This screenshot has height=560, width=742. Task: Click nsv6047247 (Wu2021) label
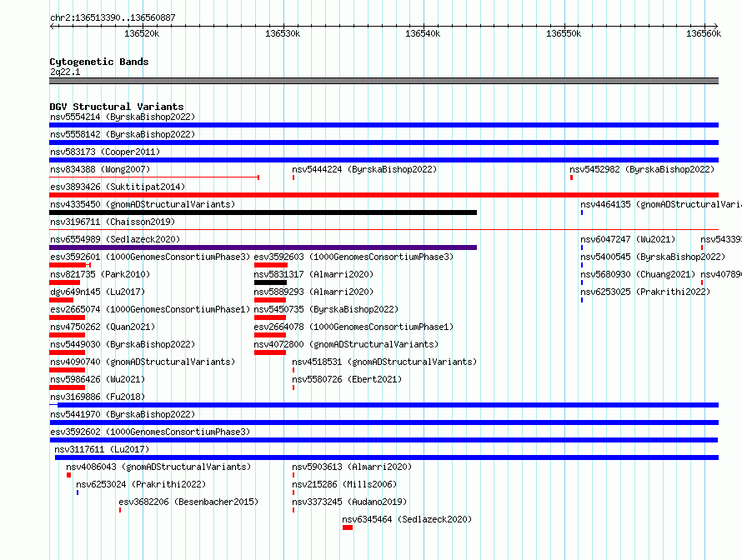coord(628,239)
